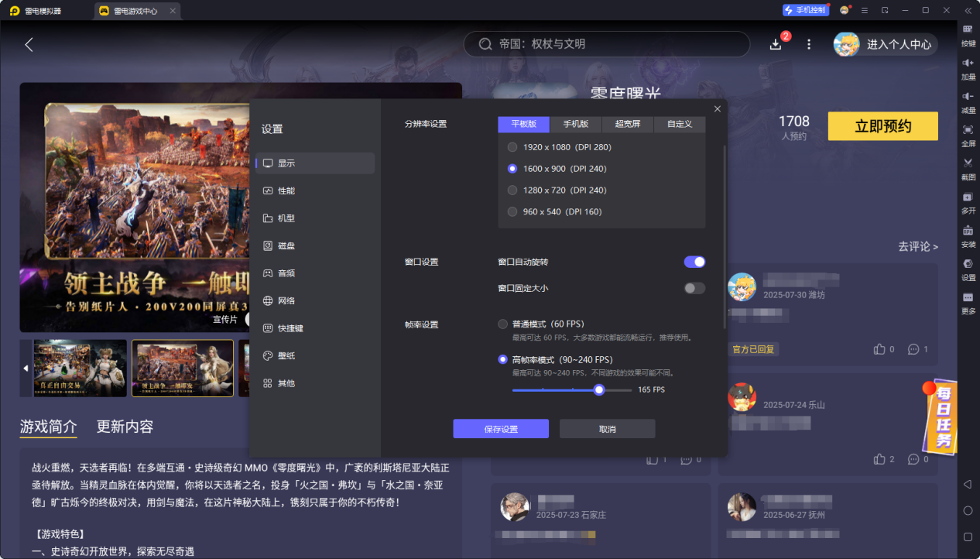Close the settings dialog with X
Viewport: 980px width, 559px height.
click(717, 109)
